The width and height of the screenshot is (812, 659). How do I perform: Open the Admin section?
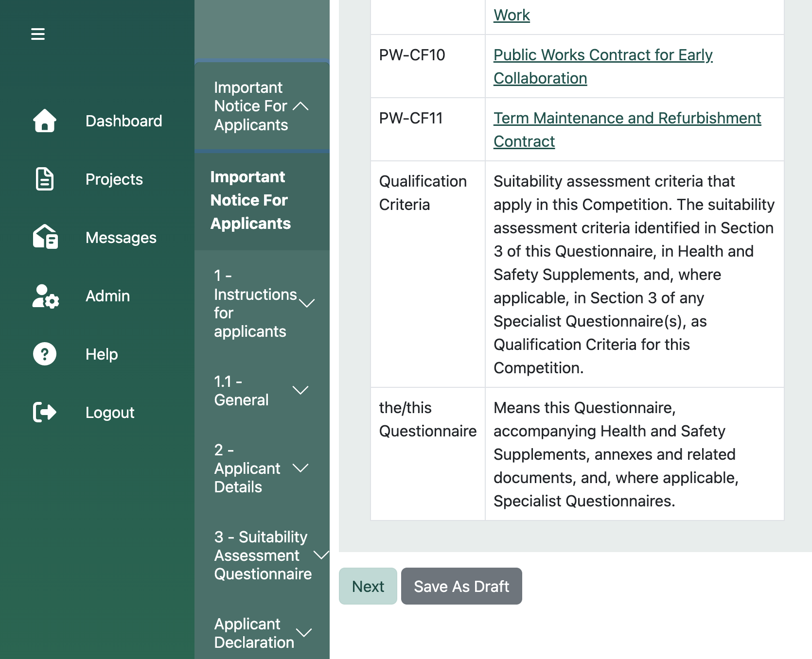point(107,296)
